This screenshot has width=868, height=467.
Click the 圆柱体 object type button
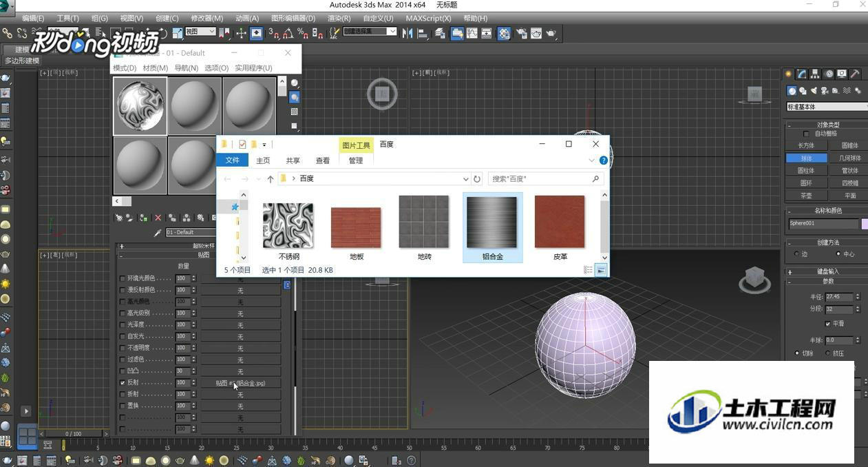806,171
